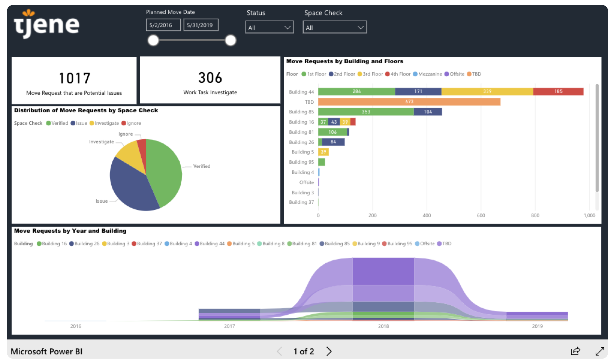The image size is (615, 364).
Task: Click the 5/2/2016 start date field
Action: tap(163, 25)
